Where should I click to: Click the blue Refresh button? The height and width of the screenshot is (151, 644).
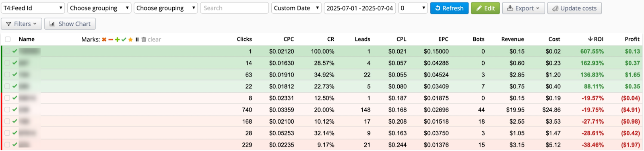449,8
